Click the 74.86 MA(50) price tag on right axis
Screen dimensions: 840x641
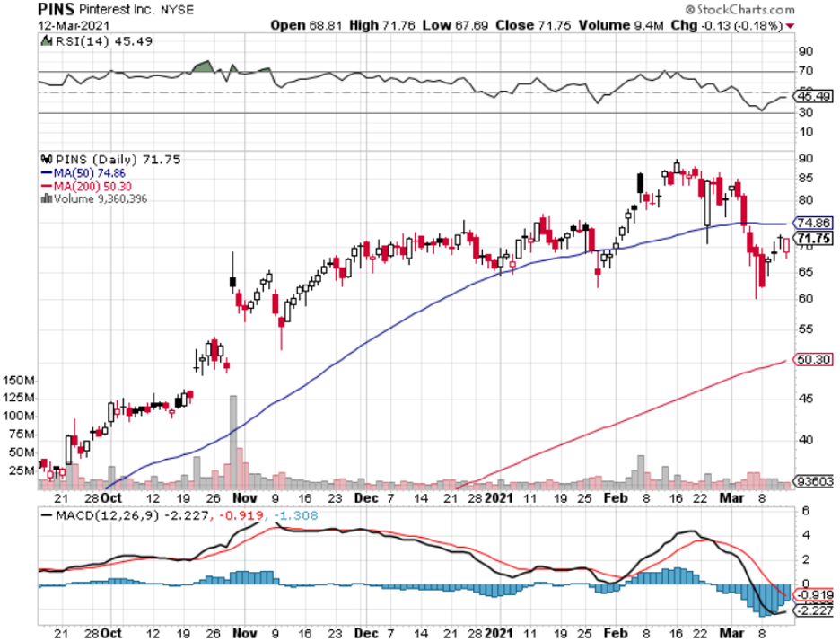pos(814,223)
